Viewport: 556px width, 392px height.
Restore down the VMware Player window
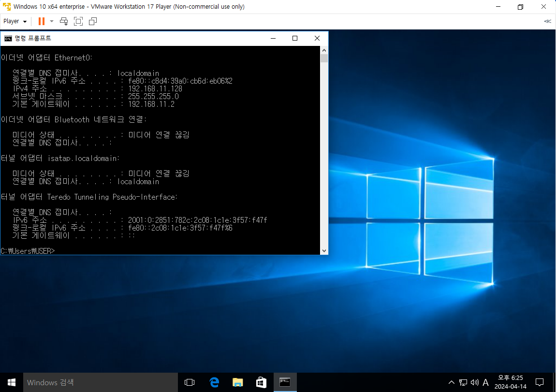click(x=520, y=6)
